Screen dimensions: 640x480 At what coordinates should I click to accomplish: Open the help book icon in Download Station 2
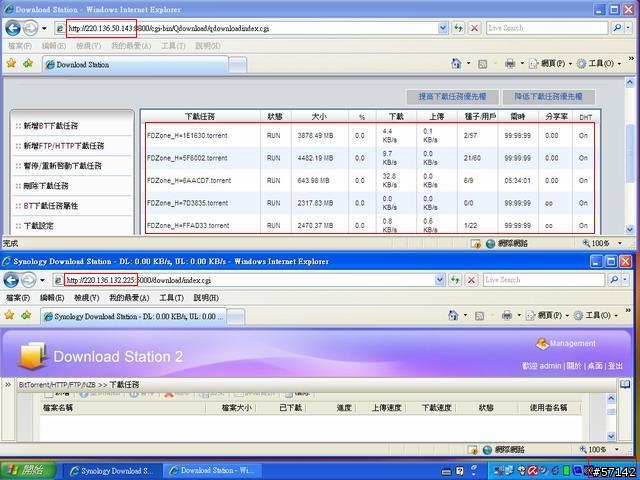pyautogui.click(x=625, y=384)
